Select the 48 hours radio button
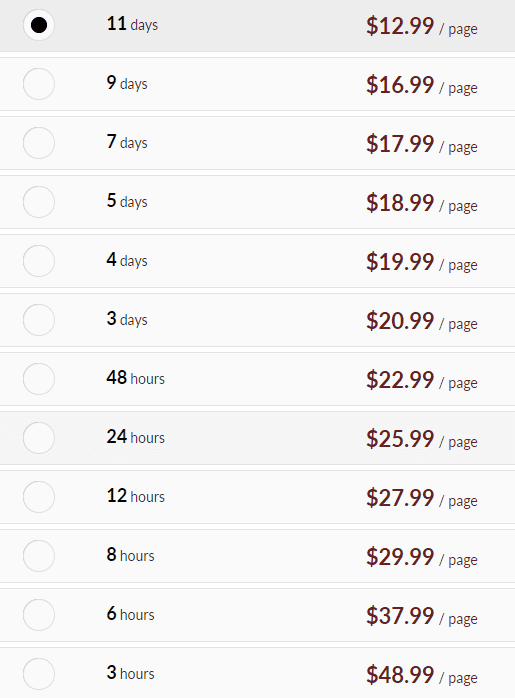 (39, 379)
